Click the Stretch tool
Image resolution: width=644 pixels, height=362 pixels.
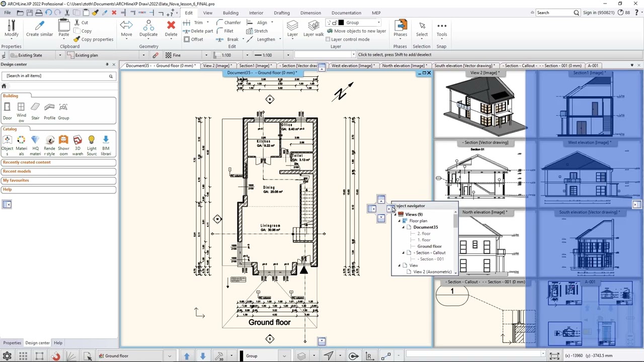257,31
